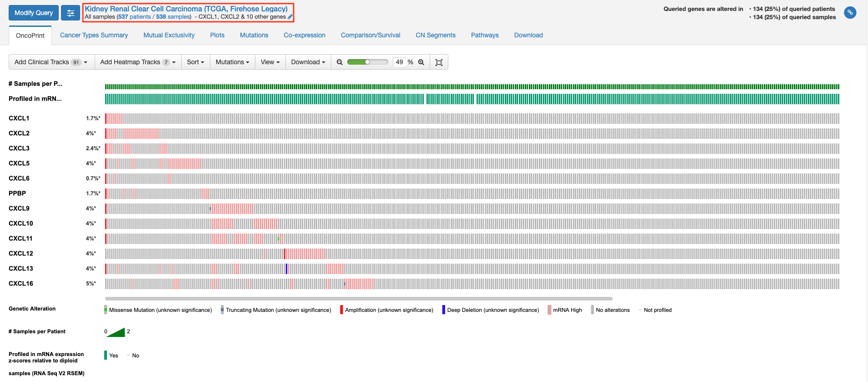The image size is (868, 382).
Task: Click horizontal oncoprint scrollbar
Action: (359, 299)
